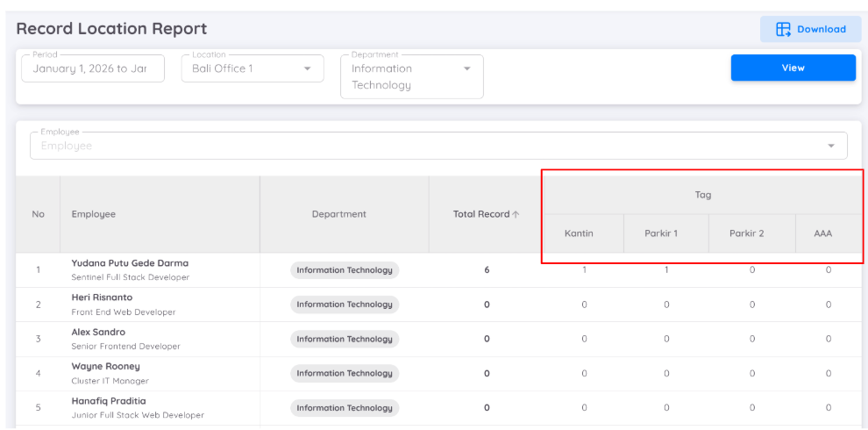868x430 pixels.
Task: Click total record 6 for Yudana
Action: tap(487, 270)
